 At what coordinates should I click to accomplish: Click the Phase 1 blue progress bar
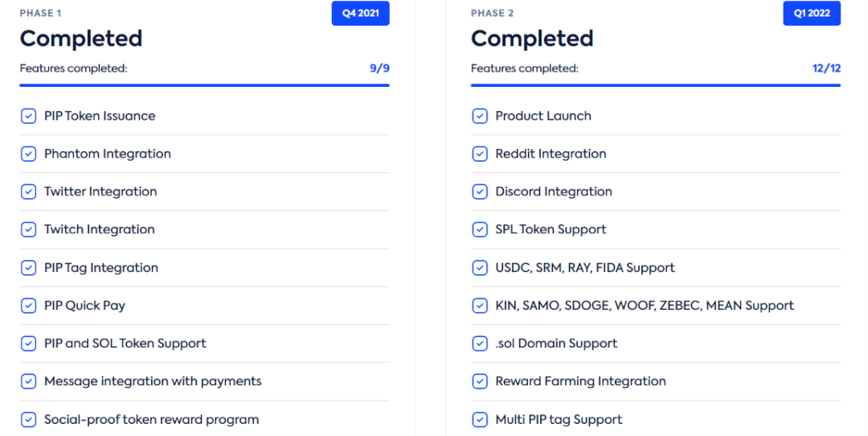coord(204,85)
